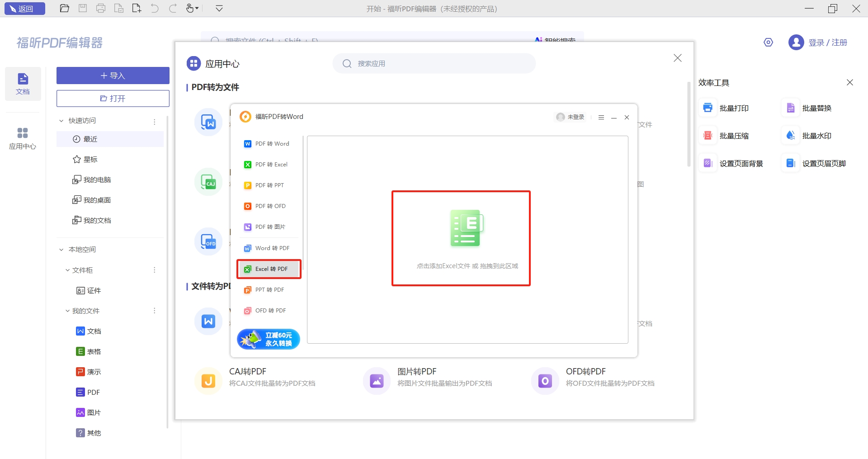Collapse the 我的文件 folder tree
Screen dimensions: 868x459
[x=67, y=311]
